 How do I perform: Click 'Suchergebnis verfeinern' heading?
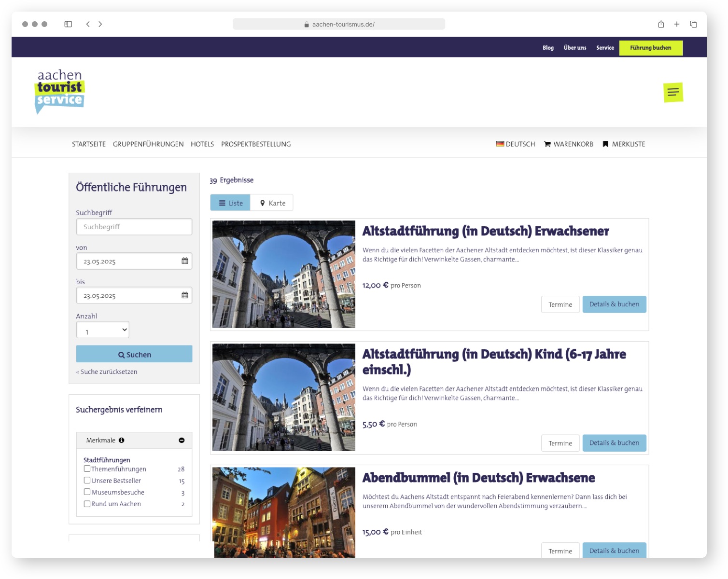pos(119,410)
